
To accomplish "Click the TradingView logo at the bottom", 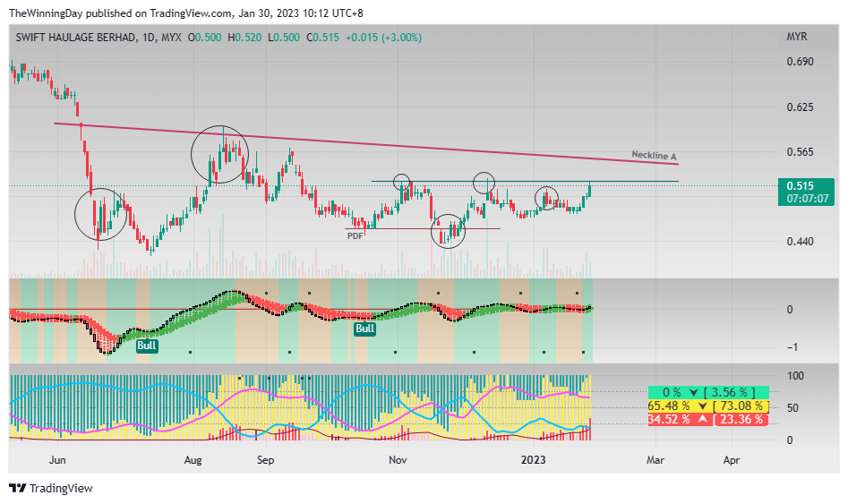I will click(51, 488).
